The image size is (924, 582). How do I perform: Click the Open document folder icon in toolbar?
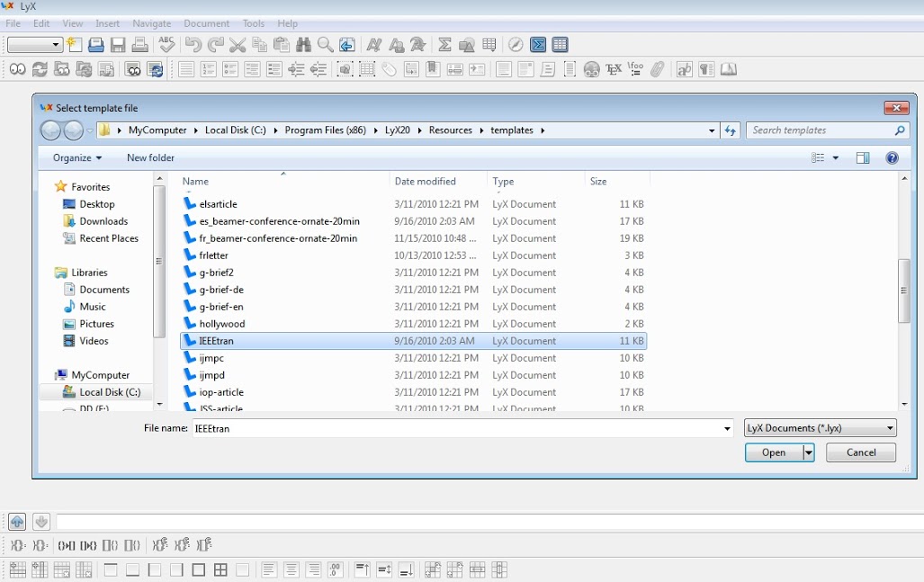click(95, 44)
